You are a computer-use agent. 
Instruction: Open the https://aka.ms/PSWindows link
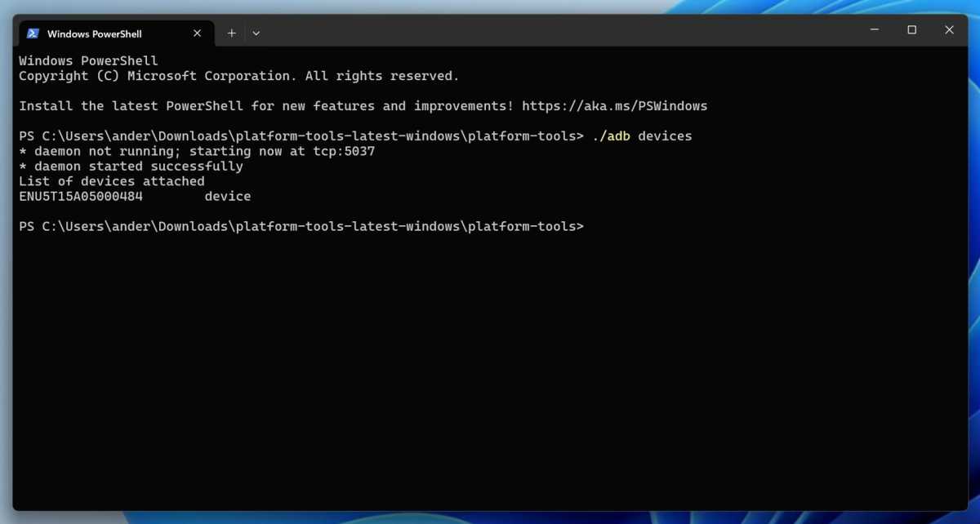pos(614,106)
